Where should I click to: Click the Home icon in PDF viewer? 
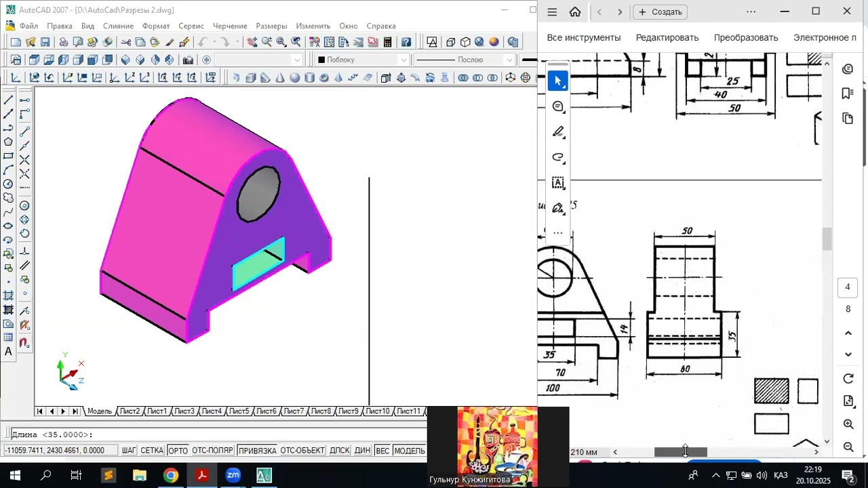575,12
